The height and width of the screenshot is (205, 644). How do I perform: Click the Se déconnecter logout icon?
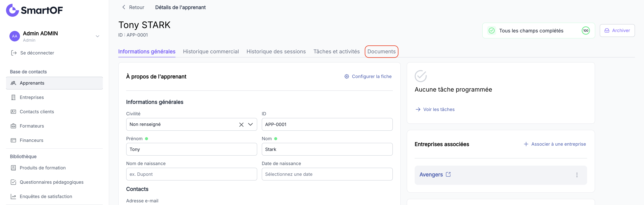tap(14, 53)
